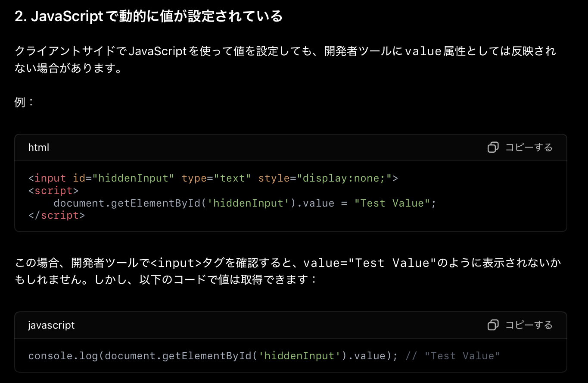Click the paragraph mentioning 開発者ツール and value 属性

[284, 59]
